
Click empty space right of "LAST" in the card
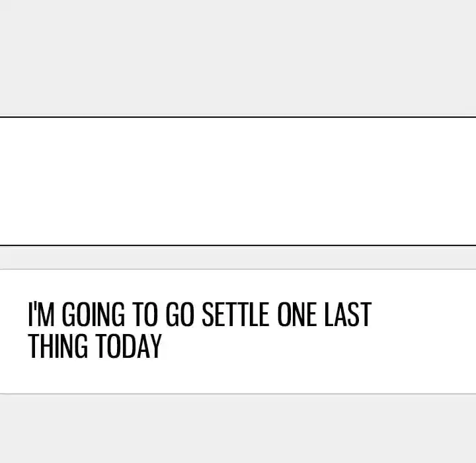coord(423,316)
